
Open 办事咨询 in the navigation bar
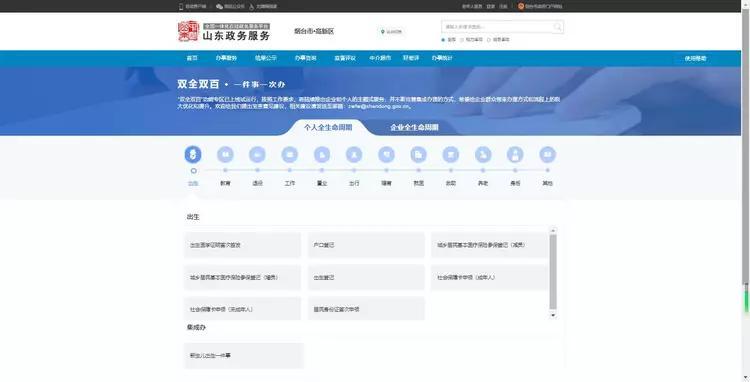(x=305, y=58)
